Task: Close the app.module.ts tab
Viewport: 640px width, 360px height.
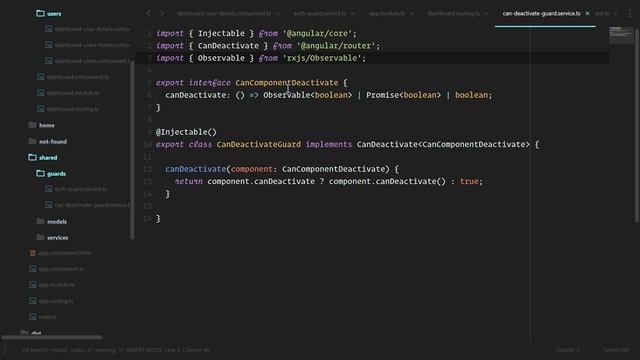Action: (412, 13)
